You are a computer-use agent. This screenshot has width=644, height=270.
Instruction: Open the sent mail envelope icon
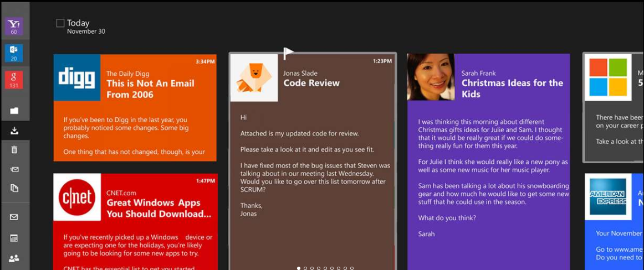14,169
